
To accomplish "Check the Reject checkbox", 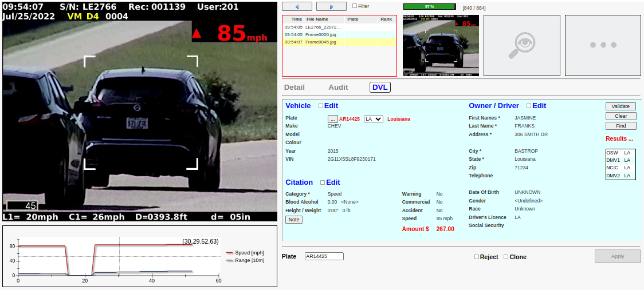I will pos(477,257).
